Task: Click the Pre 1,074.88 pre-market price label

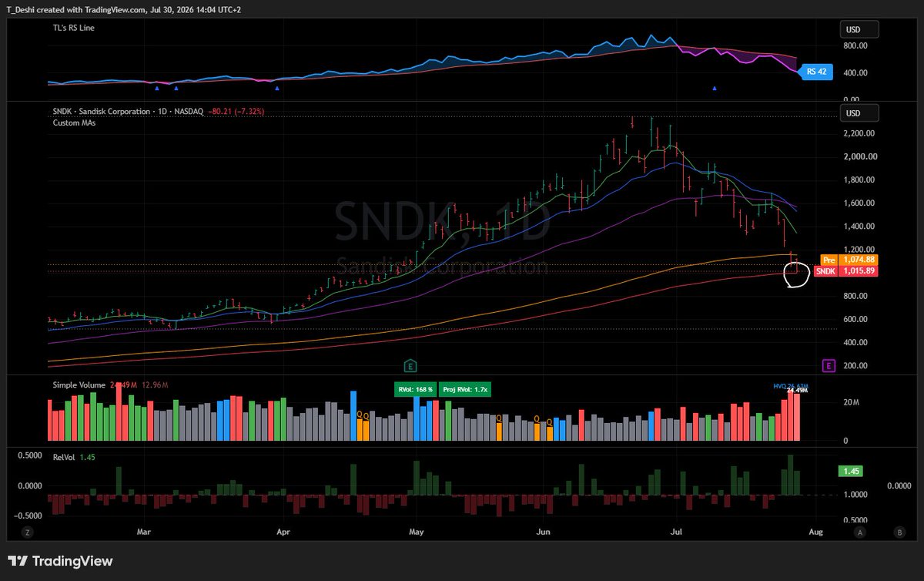Action: tap(849, 260)
